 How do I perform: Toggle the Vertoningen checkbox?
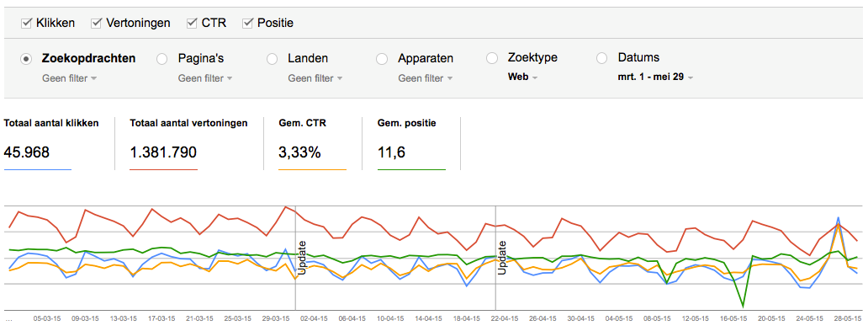(x=97, y=24)
